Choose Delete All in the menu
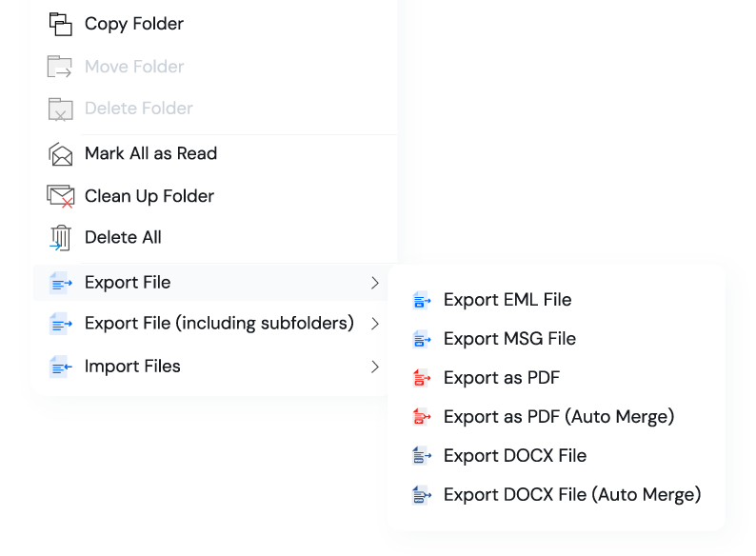The height and width of the screenshot is (556, 756). point(123,237)
